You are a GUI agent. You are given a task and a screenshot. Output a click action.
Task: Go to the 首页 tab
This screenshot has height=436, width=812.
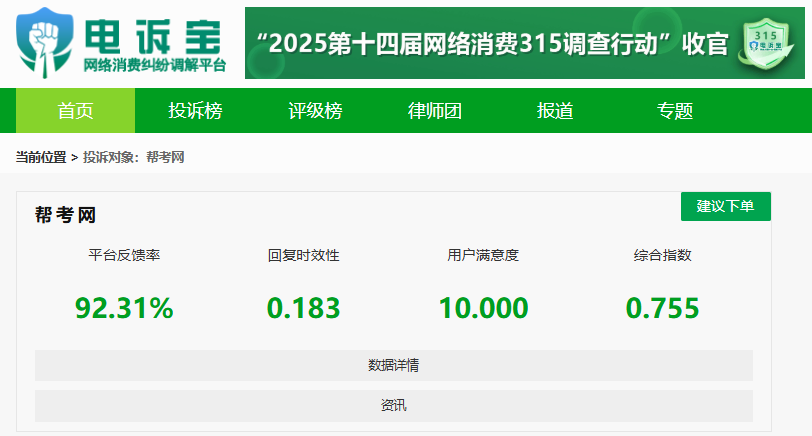coord(76,110)
